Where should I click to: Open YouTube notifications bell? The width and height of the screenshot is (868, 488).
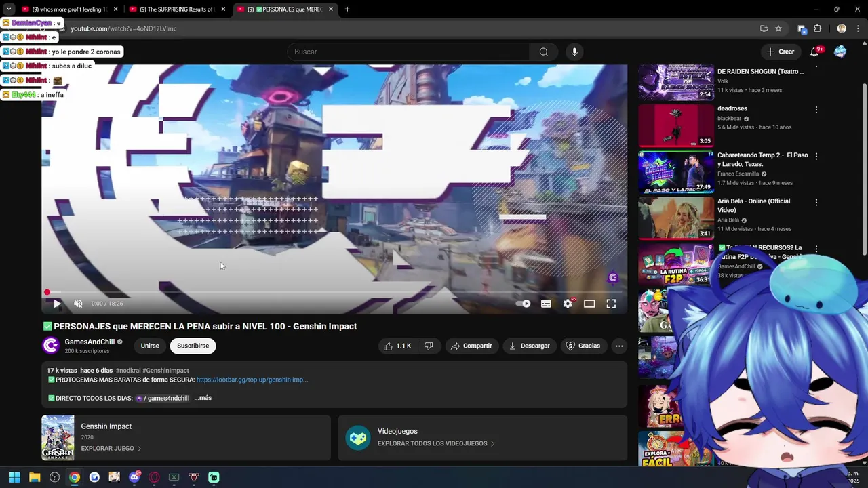click(815, 52)
